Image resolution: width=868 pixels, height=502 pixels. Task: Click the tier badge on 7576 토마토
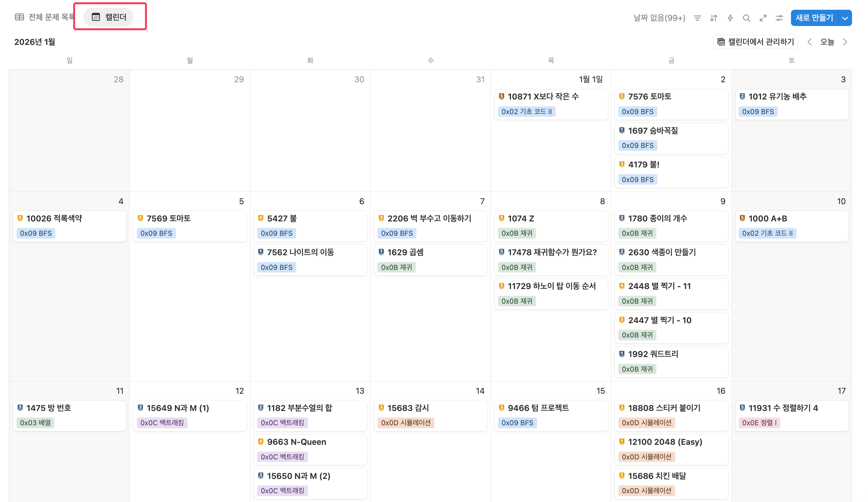[x=622, y=97]
